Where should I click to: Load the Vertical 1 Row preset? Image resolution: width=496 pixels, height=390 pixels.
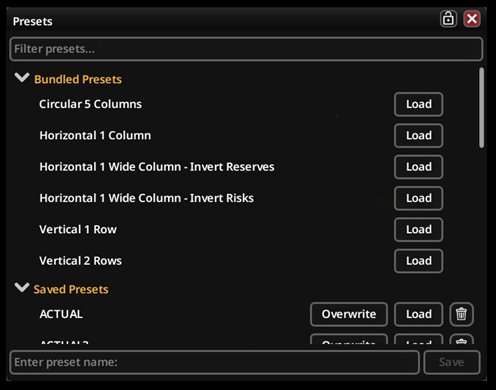point(419,230)
